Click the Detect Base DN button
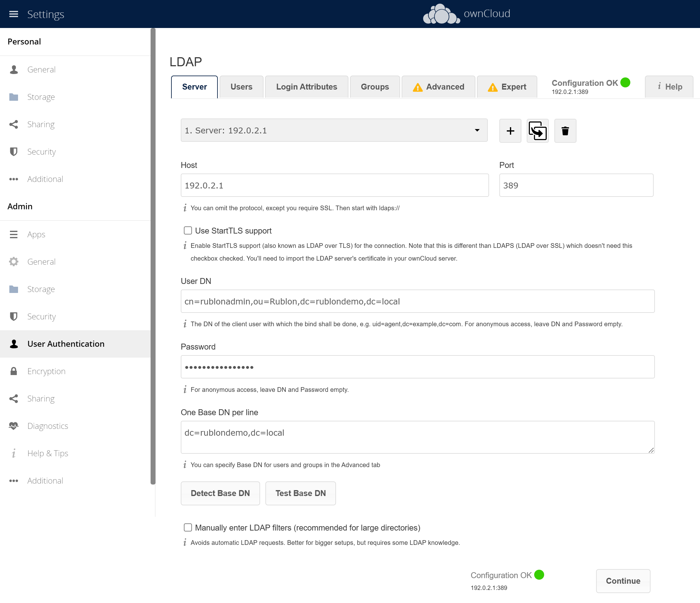The height and width of the screenshot is (603, 700). click(220, 493)
